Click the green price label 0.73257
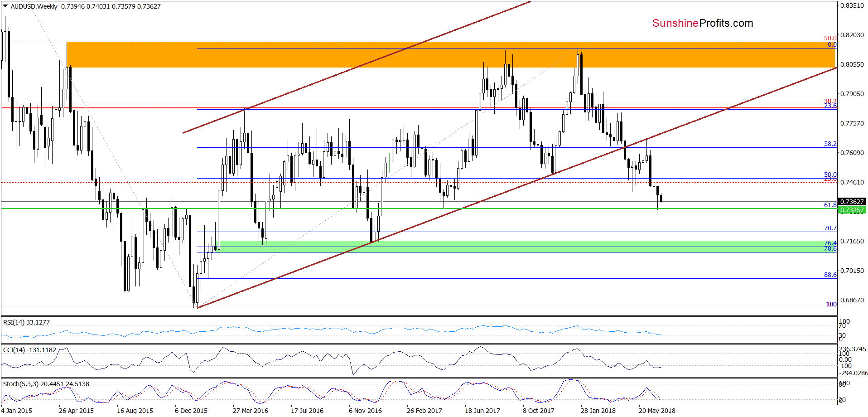868x417 pixels. coord(852,210)
